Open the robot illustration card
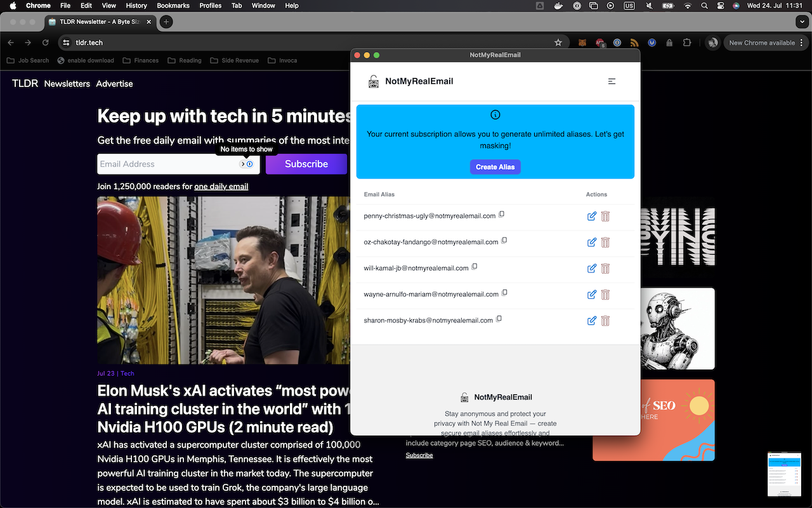The height and width of the screenshot is (508, 812). click(x=678, y=329)
